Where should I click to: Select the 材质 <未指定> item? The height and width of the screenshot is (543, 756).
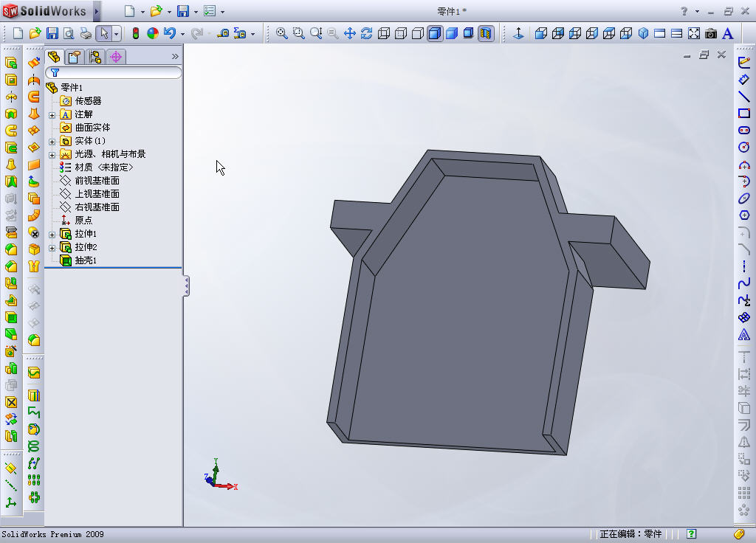(103, 167)
